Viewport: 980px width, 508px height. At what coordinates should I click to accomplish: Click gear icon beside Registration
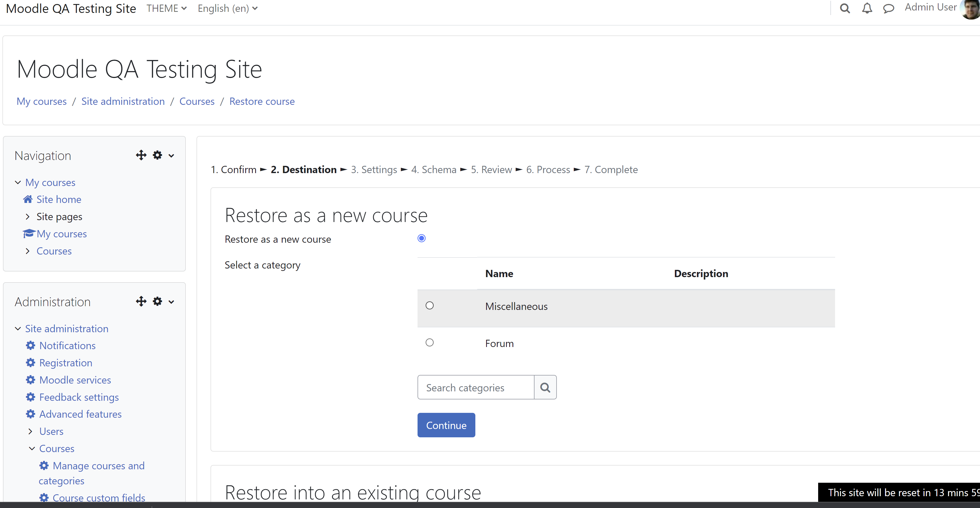[x=30, y=362]
